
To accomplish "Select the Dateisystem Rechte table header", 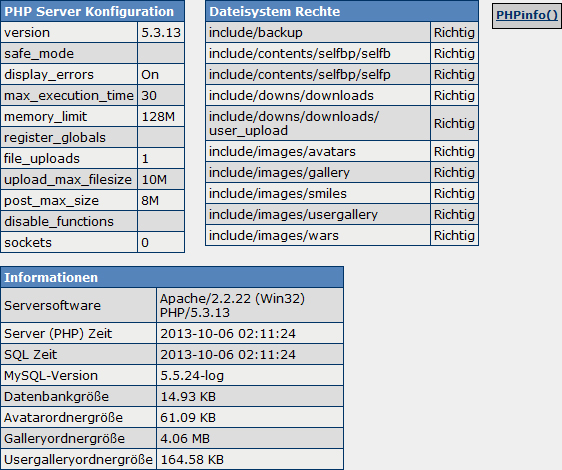I will (x=342, y=11).
